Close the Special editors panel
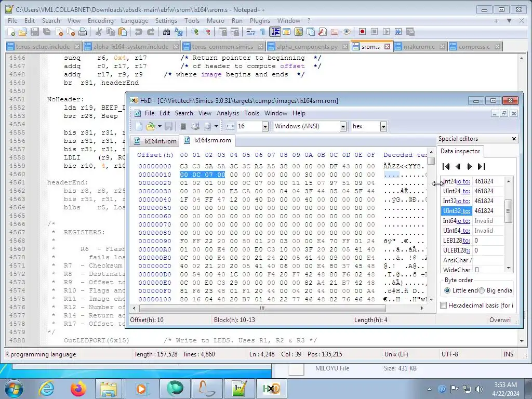Image resolution: width=532 pixels, height=399 pixels. coord(514,139)
